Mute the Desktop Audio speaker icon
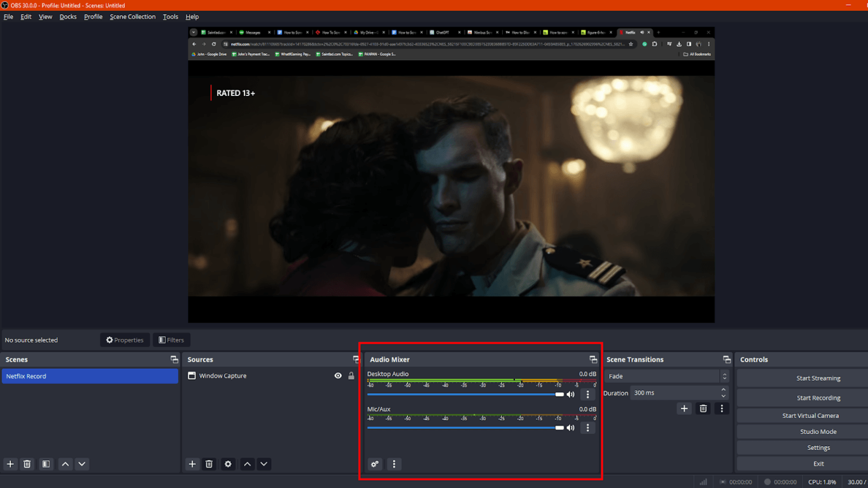This screenshot has height=488, width=868. tap(571, 394)
